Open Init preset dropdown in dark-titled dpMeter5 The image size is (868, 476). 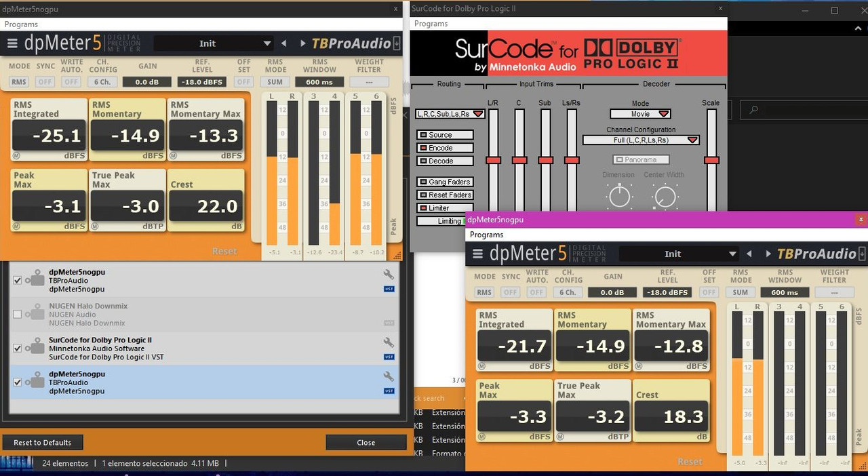[213, 43]
